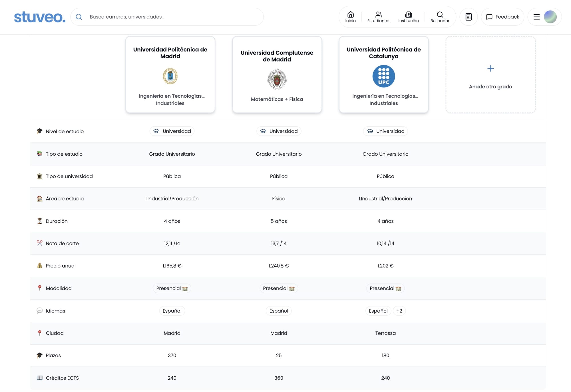Click the Complutense crest logo
Image resolution: width=571 pixels, height=392 pixels.
[277, 79]
